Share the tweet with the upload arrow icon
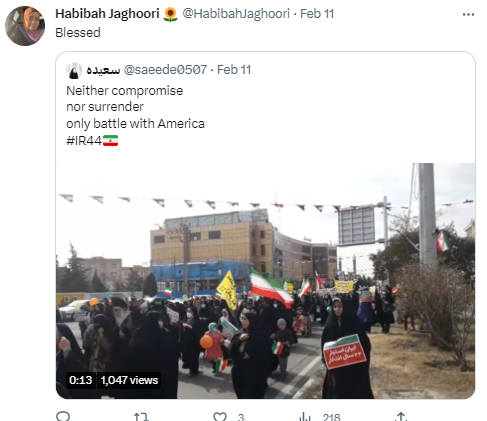 (x=401, y=417)
